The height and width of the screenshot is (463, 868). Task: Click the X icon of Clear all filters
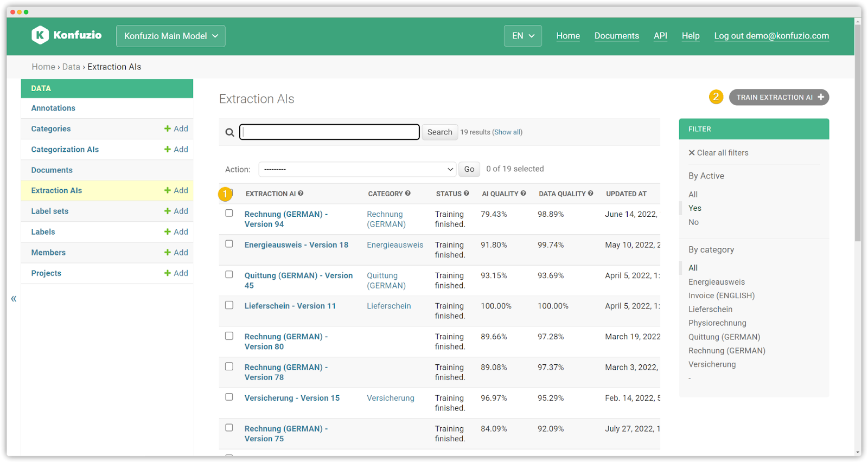[x=692, y=153]
